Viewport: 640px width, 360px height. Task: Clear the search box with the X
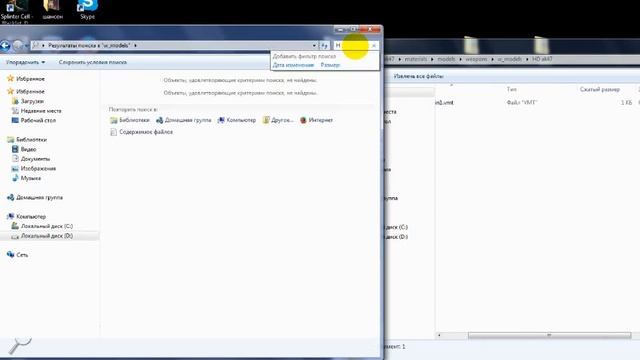[x=374, y=45]
